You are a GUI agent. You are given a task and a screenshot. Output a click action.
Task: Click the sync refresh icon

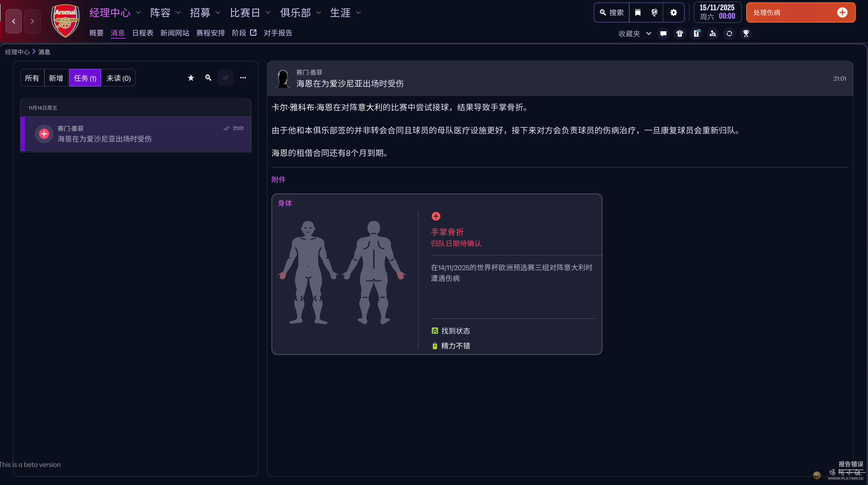729,34
